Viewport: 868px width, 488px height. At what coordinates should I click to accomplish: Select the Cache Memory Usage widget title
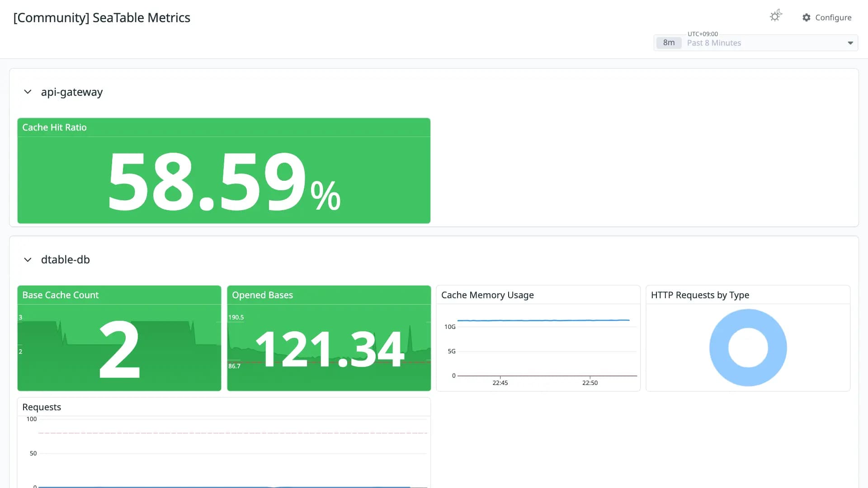(x=487, y=295)
